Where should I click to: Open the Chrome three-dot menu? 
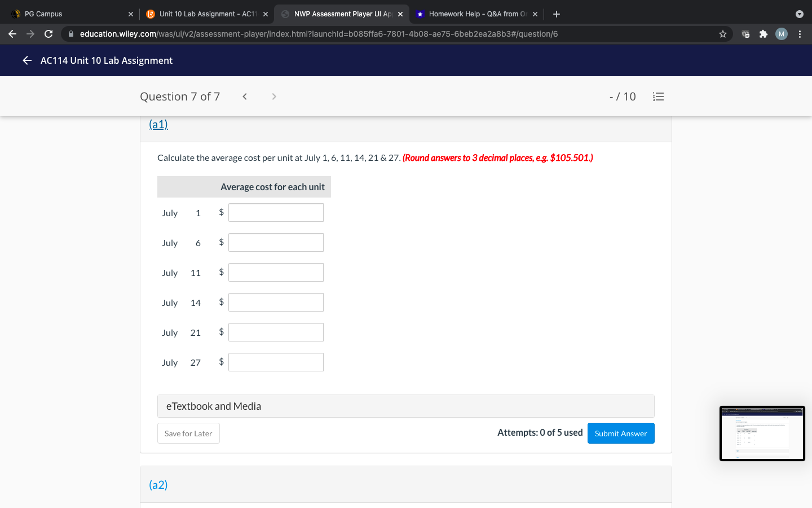tap(800, 34)
